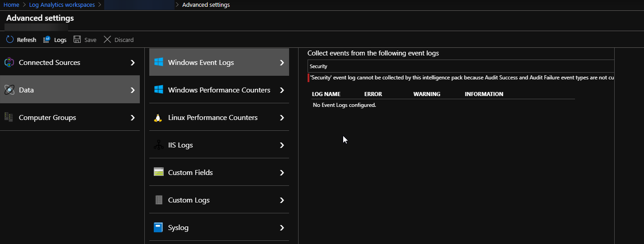
Task: Open Syslog chevron arrow
Action: (x=282, y=228)
